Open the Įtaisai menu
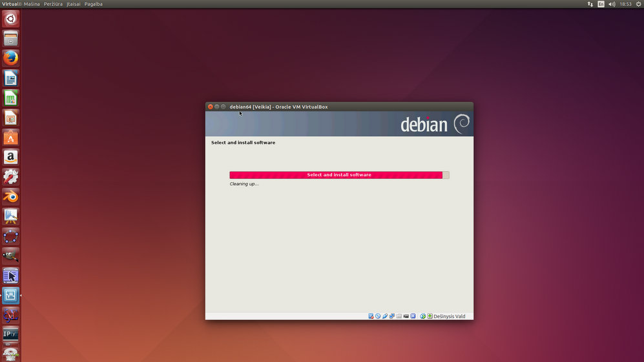Screen dimensions: 644x362 point(73,4)
